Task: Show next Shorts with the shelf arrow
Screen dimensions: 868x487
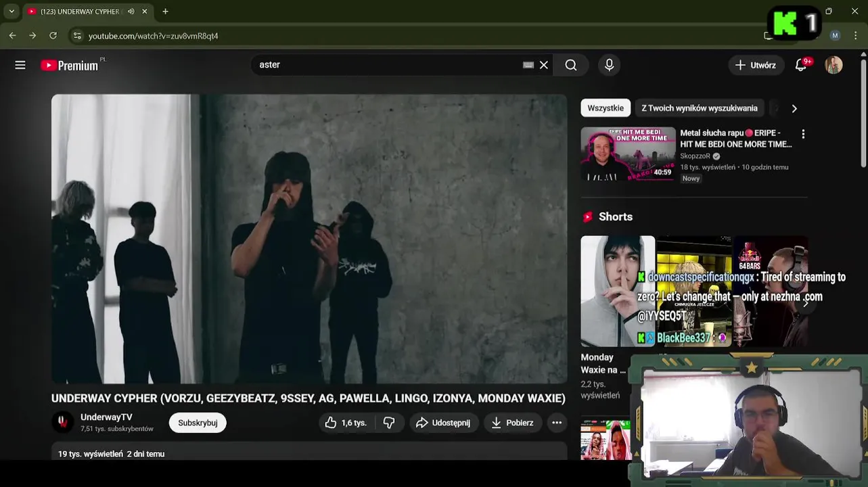Action: point(805,304)
